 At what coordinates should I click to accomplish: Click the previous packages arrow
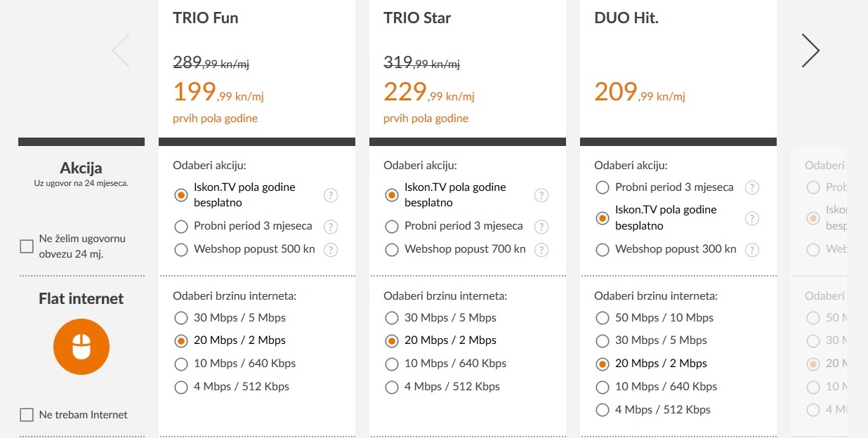[121, 51]
